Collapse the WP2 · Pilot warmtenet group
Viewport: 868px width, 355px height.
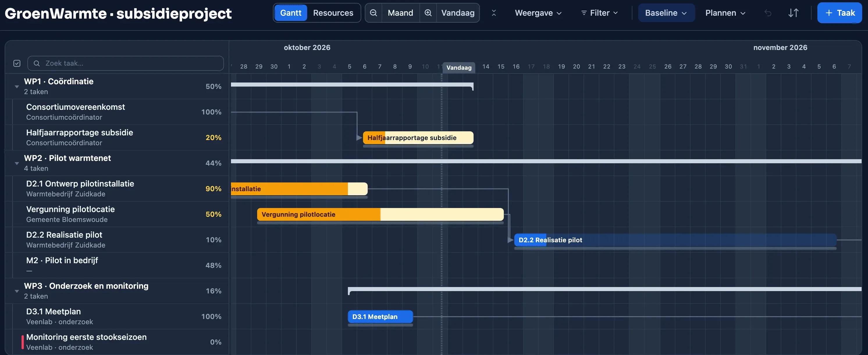17,164
